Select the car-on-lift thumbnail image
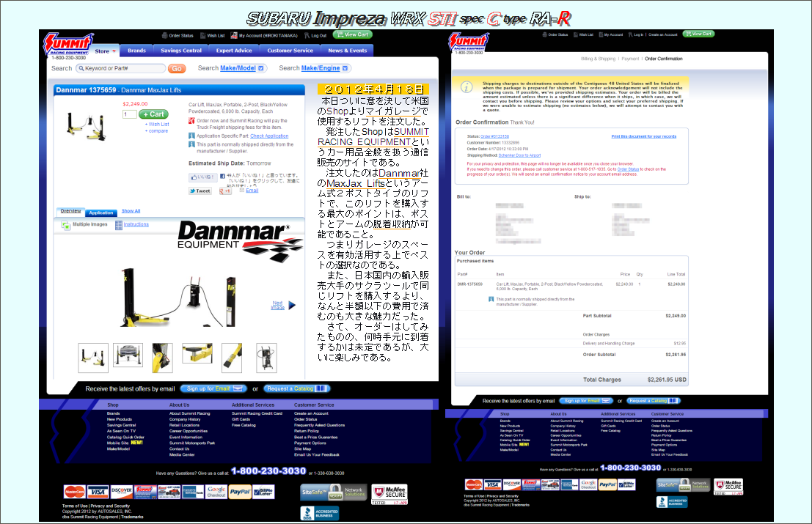Screen dimensions: 812x524 [x=128, y=358]
